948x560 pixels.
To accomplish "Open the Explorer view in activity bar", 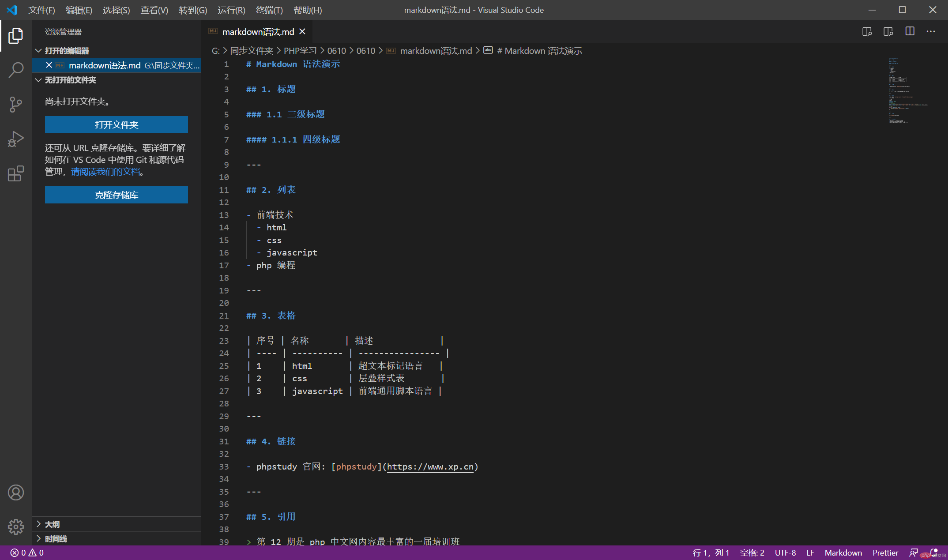I will click(x=15, y=36).
